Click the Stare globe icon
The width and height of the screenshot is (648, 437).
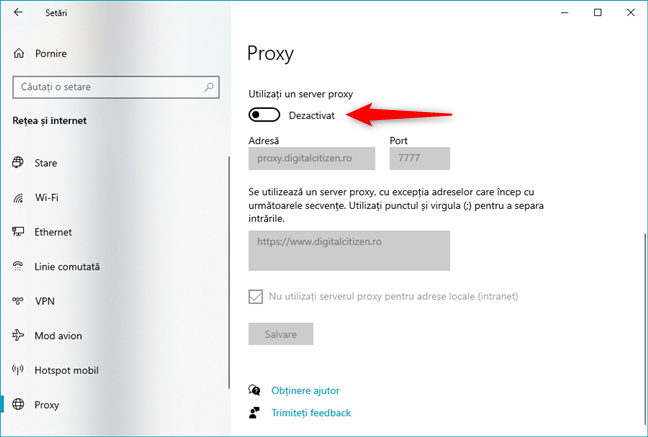click(18, 163)
